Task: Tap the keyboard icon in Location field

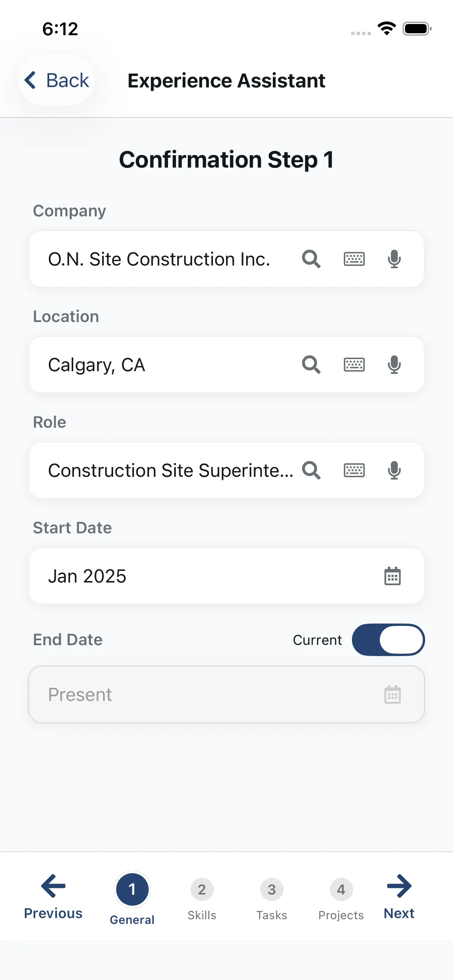Action: (354, 365)
